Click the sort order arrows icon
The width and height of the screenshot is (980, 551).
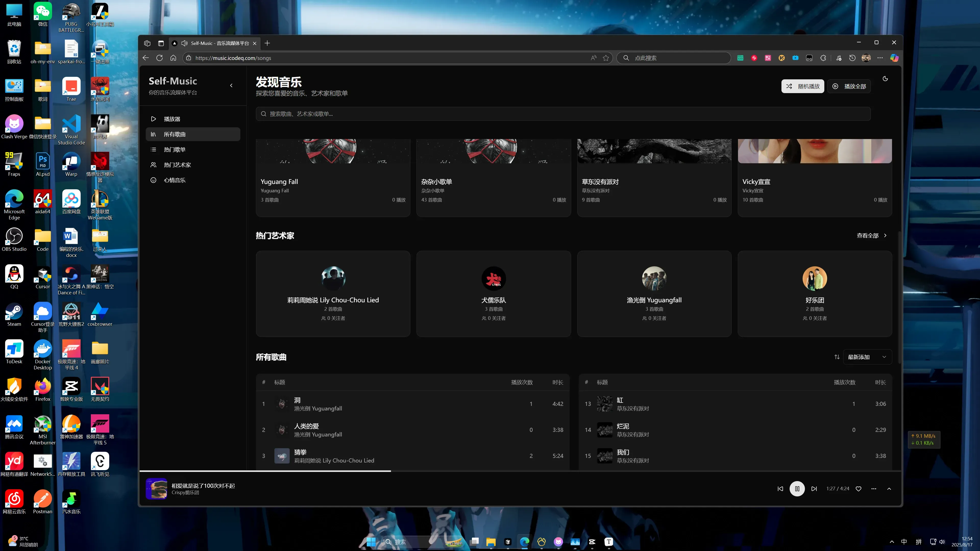[837, 357]
